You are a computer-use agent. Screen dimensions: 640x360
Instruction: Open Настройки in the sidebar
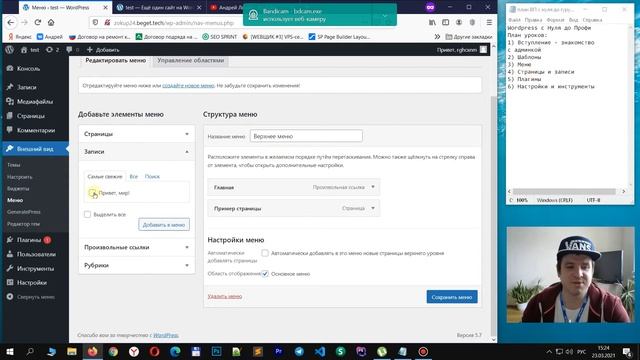pos(31,282)
